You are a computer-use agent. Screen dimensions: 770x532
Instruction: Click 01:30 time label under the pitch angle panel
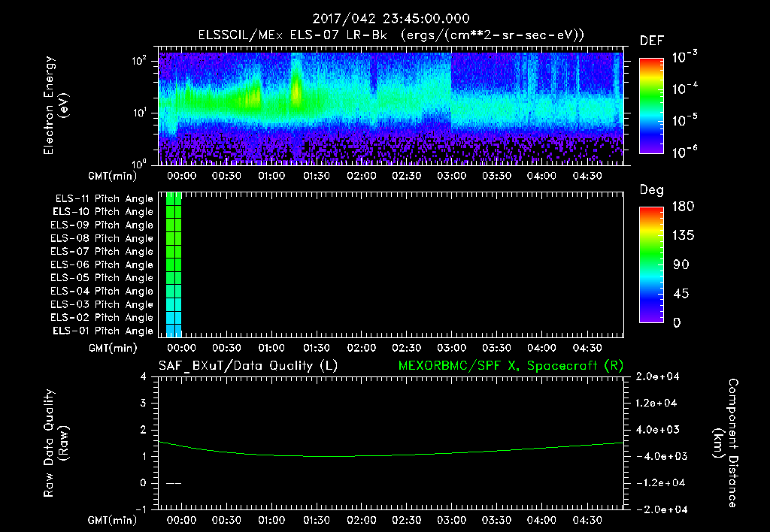tap(317, 348)
